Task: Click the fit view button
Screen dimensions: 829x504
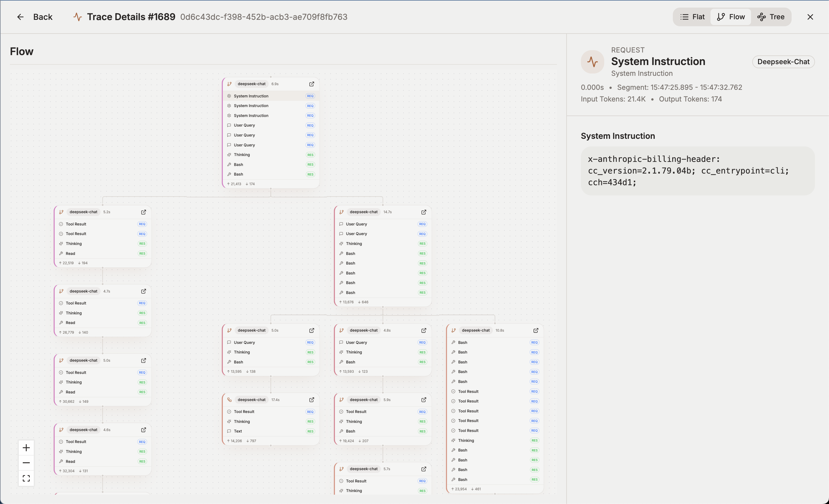Action: [x=26, y=478]
